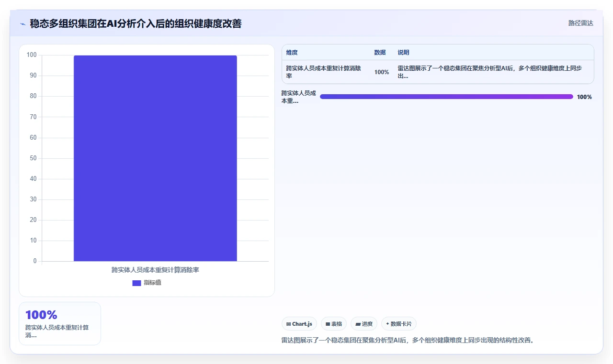Click the y-axis value 50 on the chart
Screen dimensions: 613x364
pos(33,158)
